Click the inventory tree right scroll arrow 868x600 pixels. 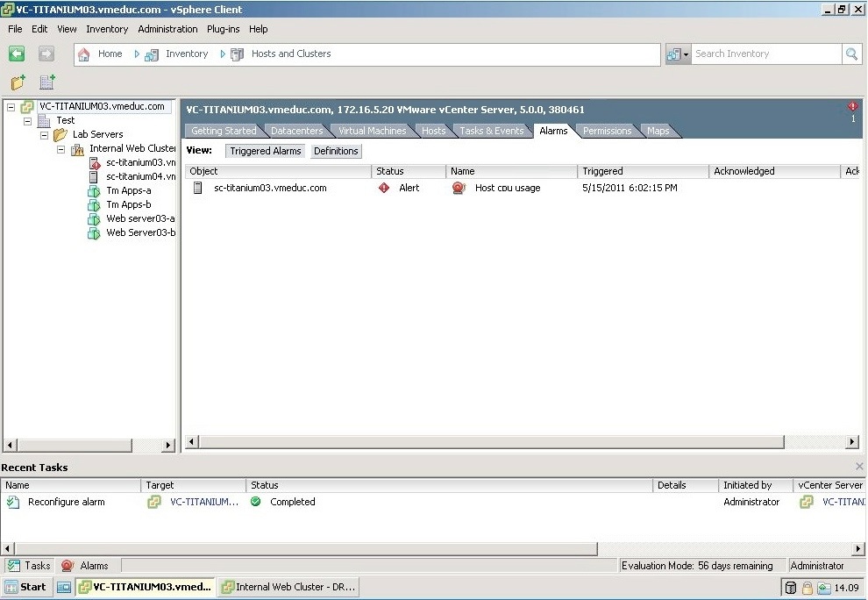point(167,445)
